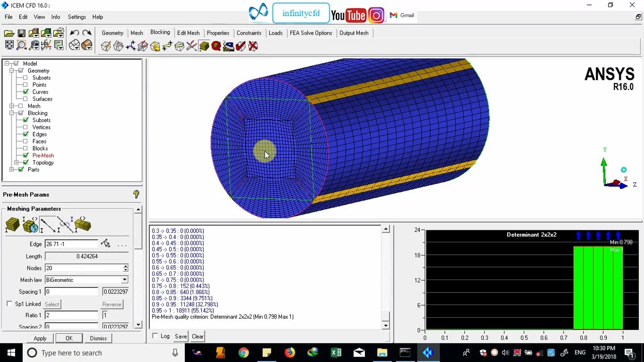Expand the Topology tree node
The image size is (644, 362).
(x=17, y=162)
